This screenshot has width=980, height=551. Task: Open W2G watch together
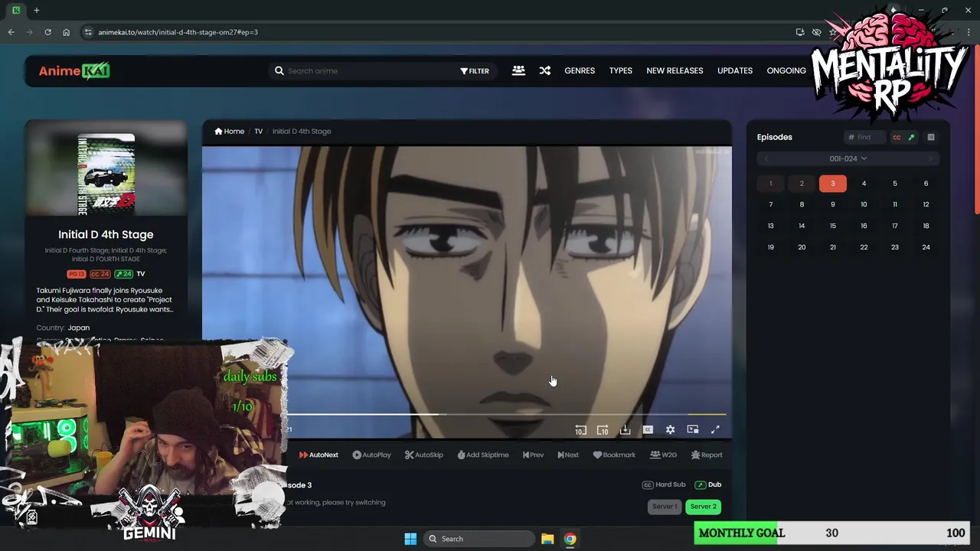click(x=663, y=455)
